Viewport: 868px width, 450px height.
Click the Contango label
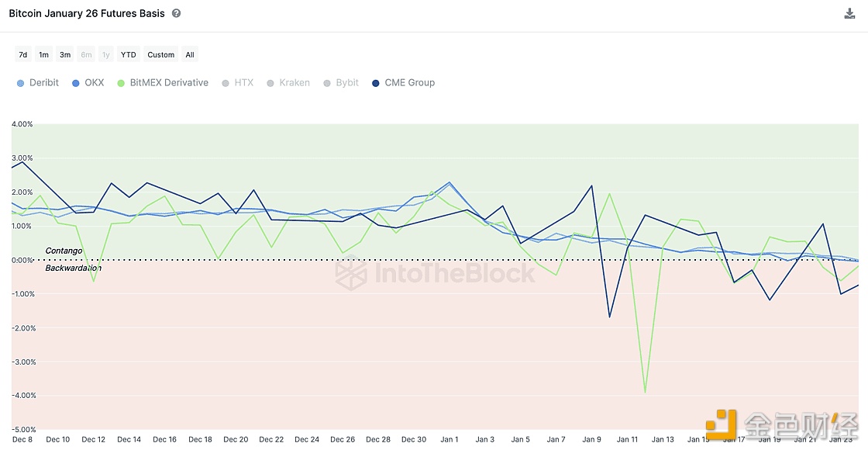(x=64, y=251)
